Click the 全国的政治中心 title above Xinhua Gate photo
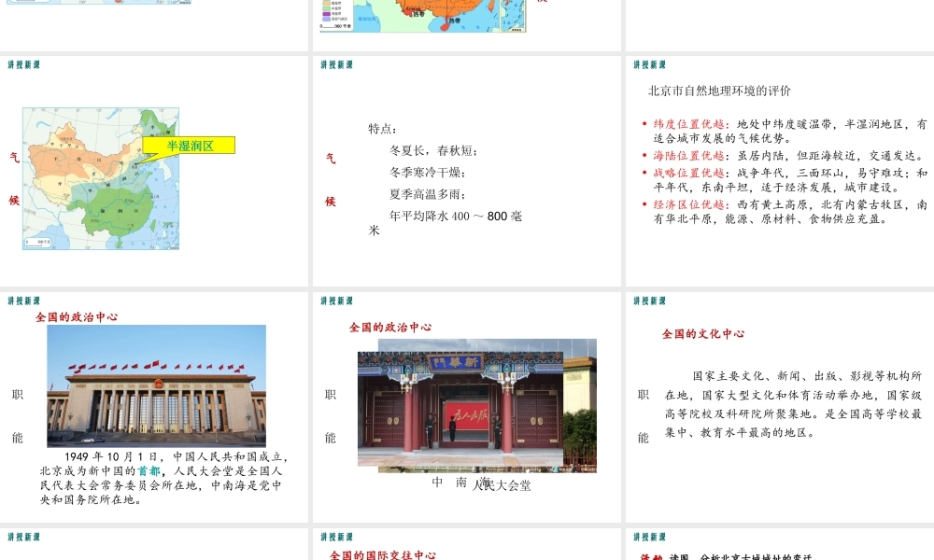The height and width of the screenshot is (560, 934). click(390, 328)
